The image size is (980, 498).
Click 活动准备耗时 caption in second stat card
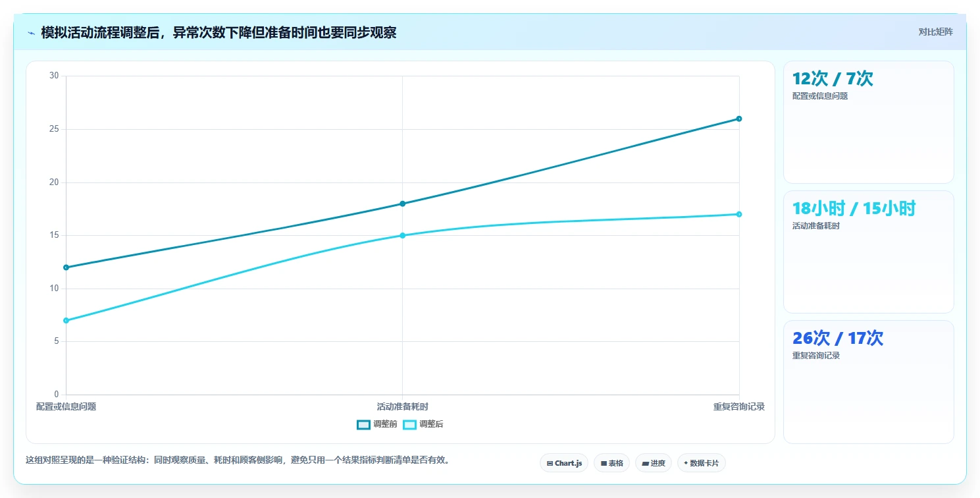(816, 225)
